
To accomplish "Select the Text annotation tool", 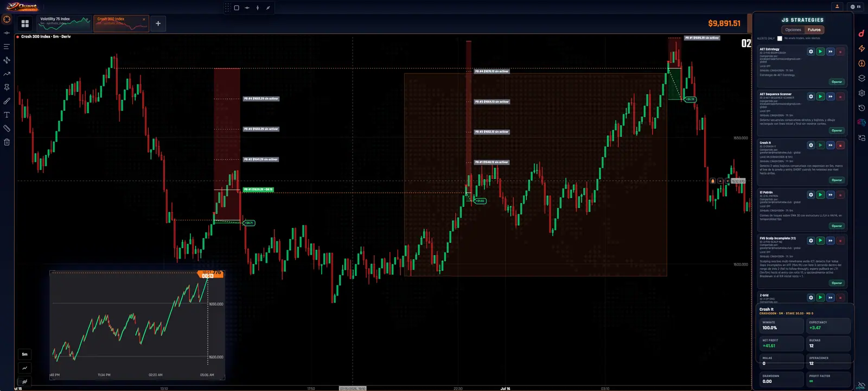I will click(7, 115).
